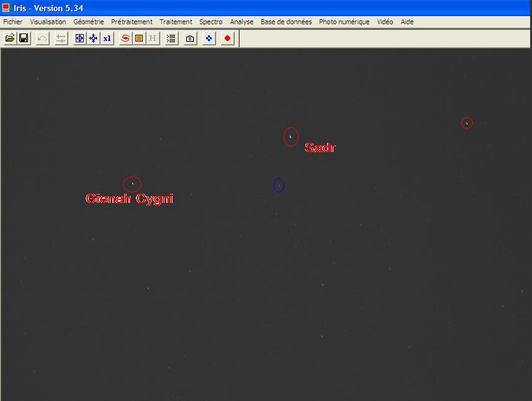Click the blue four-arrows centering icon
This screenshot has width=532, height=401.
coord(93,38)
